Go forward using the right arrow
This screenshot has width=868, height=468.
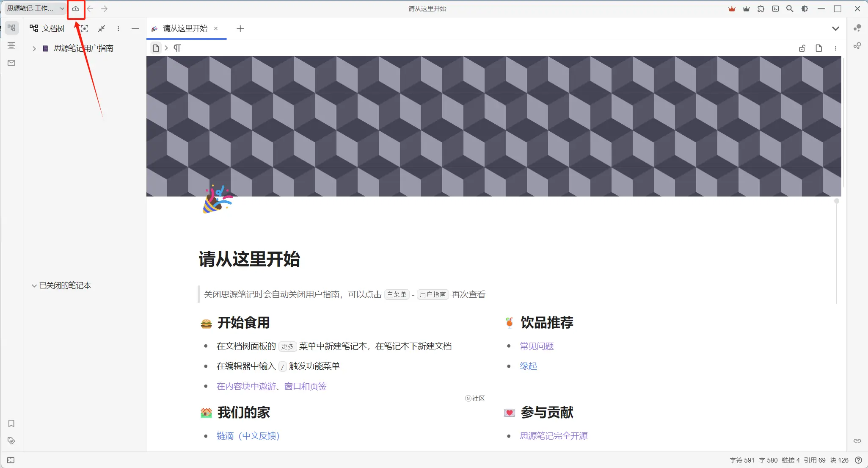(104, 8)
